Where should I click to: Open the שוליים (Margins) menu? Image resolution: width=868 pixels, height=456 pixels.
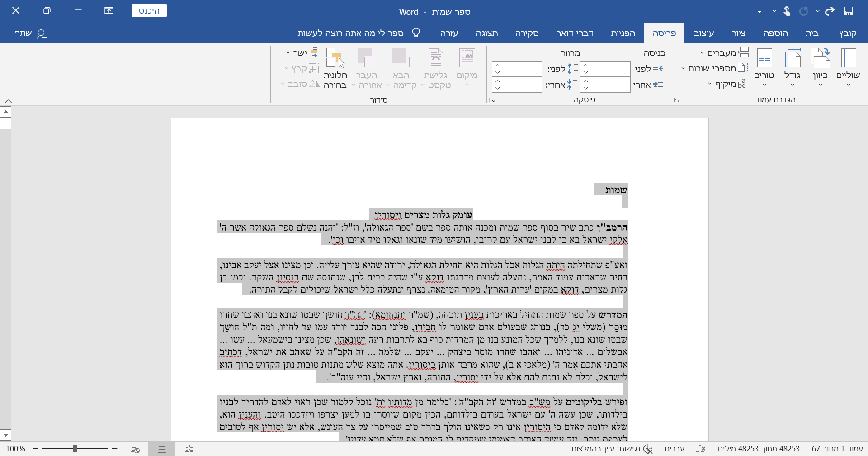click(x=848, y=68)
